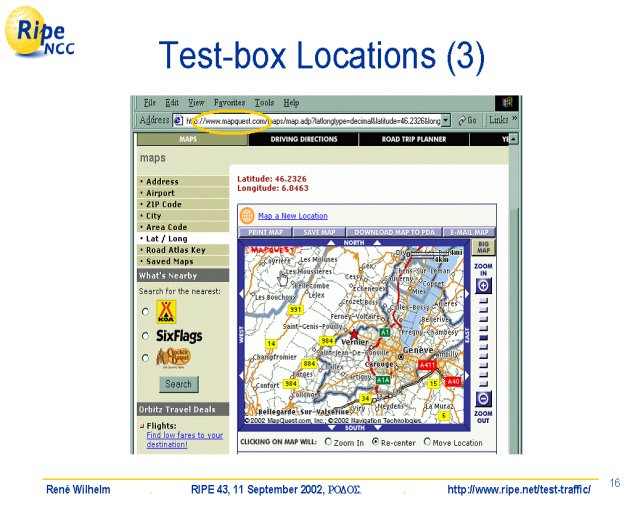640x512 pixels.
Task: Click the Cracker Barrel logo
Action: 173,357
